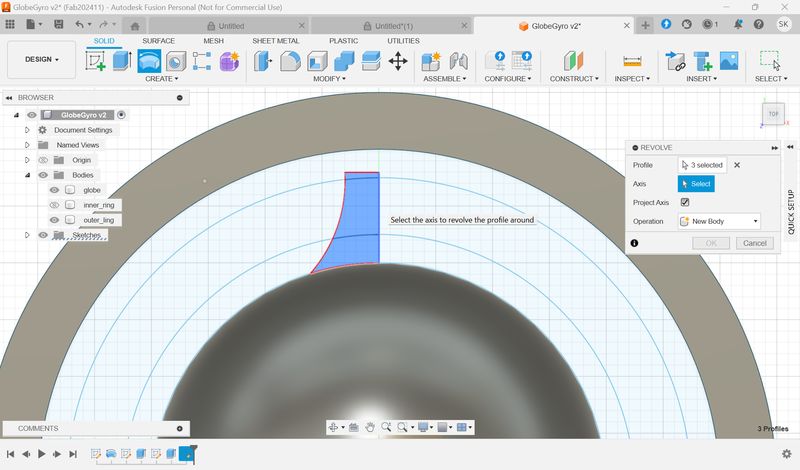
Task: Hide the globe body
Action: tap(54, 190)
